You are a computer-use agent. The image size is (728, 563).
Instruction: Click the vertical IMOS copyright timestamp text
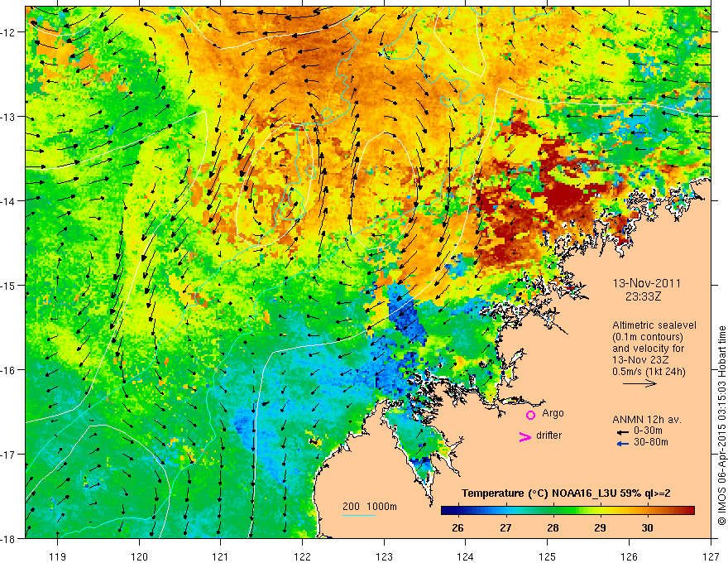(x=722, y=426)
